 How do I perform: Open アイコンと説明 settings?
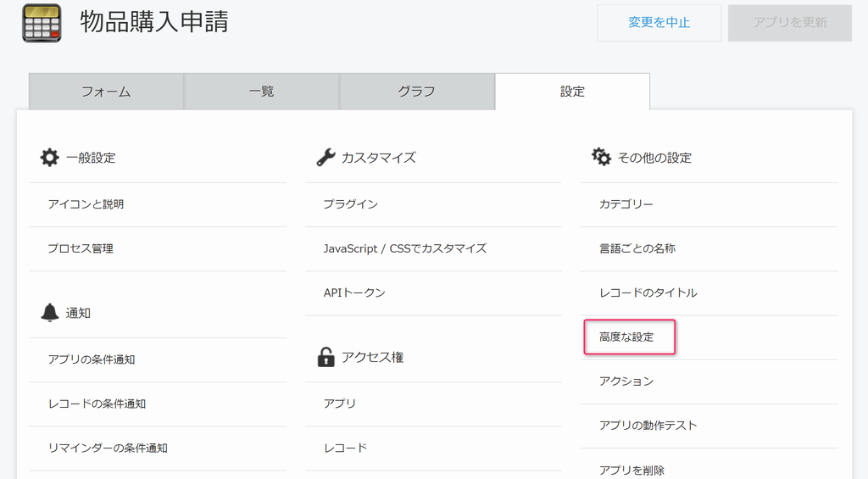(x=86, y=204)
